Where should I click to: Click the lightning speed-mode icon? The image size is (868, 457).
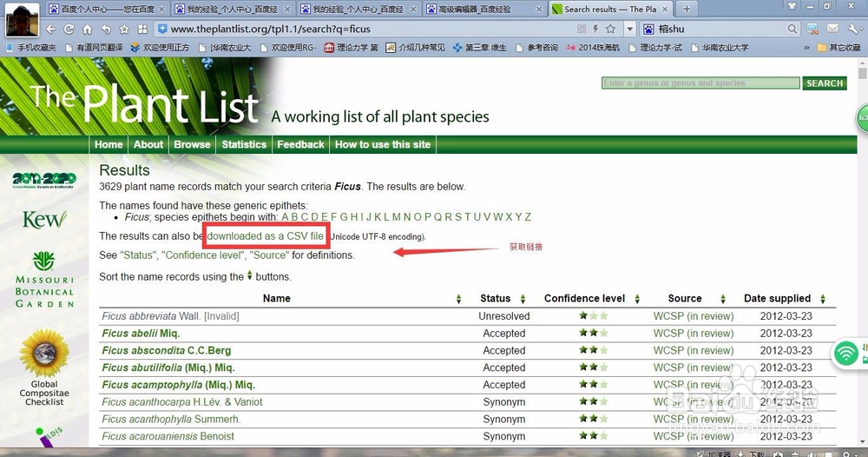tap(595, 29)
